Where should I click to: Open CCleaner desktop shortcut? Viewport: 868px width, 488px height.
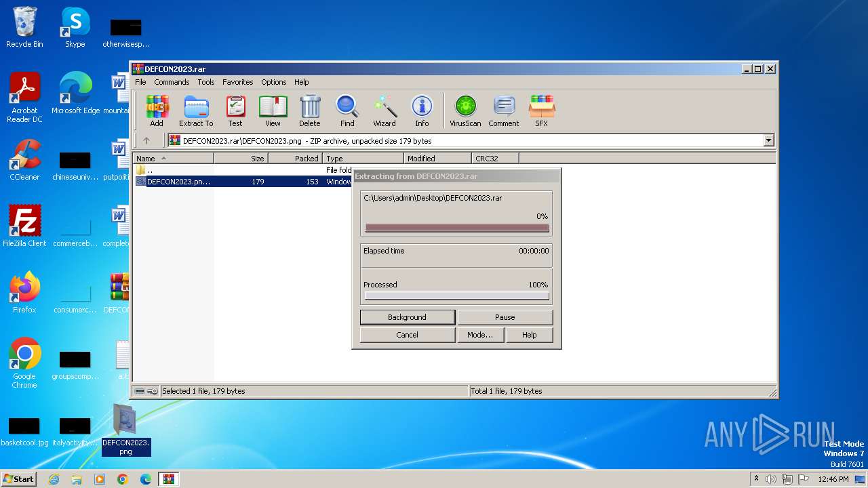tap(24, 161)
